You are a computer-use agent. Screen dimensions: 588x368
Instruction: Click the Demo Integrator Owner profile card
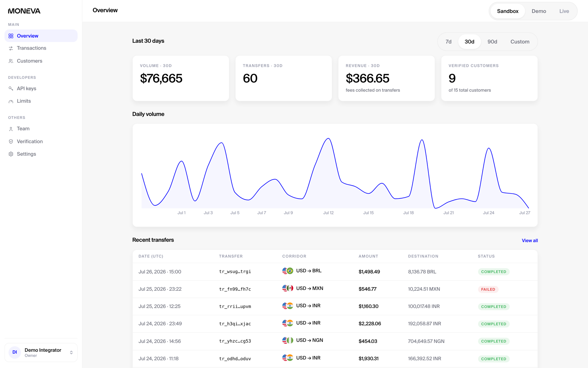pyautogui.click(x=41, y=352)
